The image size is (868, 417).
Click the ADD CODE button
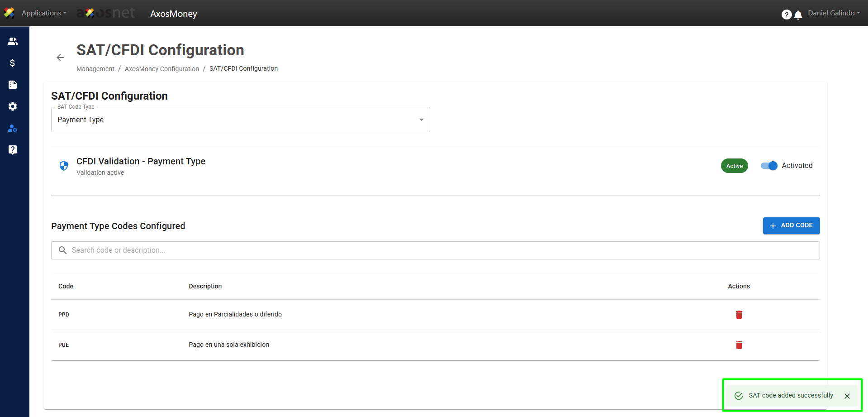click(791, 225)
